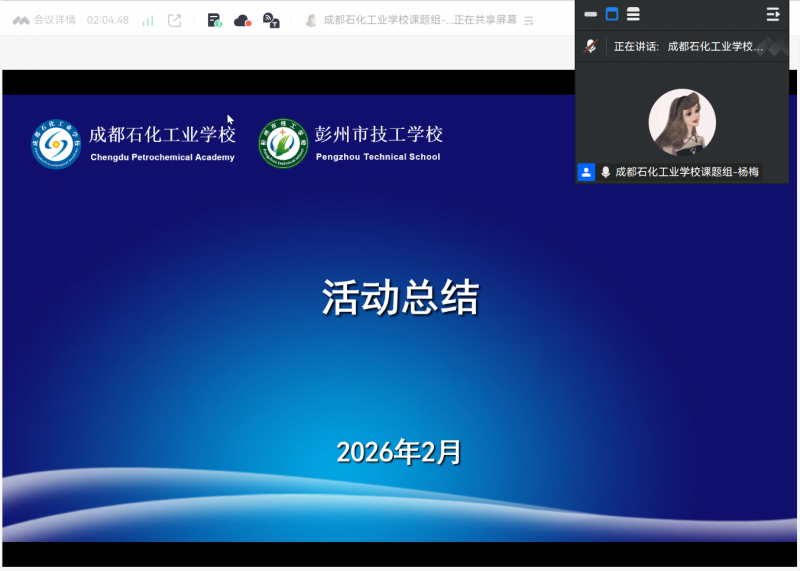Click the cloud recording status icon

[x=242, y=20]
